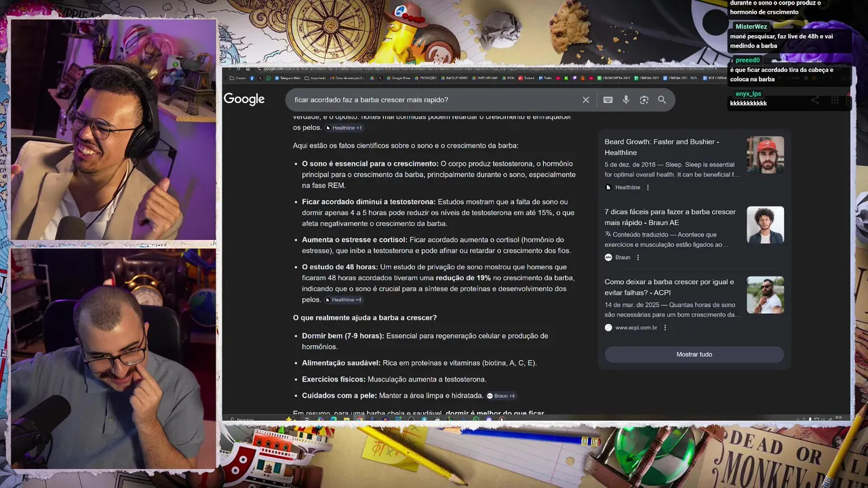Open the Telegram Web bookmark
This screenshot has width=868, height=488.
click(288, 78)
